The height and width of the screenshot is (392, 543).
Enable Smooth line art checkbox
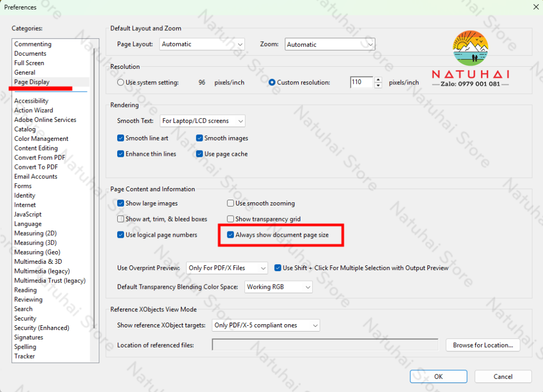tap(120, 138)
